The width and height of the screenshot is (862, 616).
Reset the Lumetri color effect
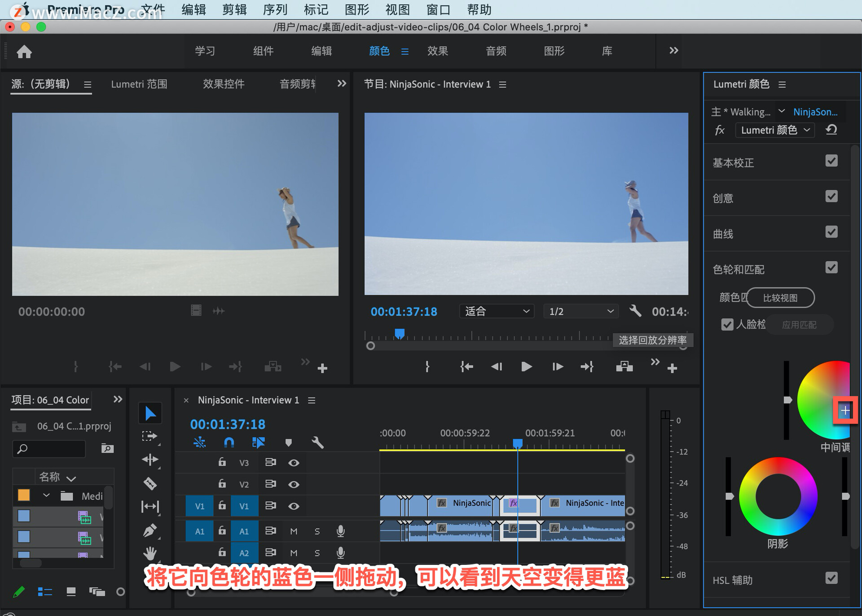pos(831,130)
